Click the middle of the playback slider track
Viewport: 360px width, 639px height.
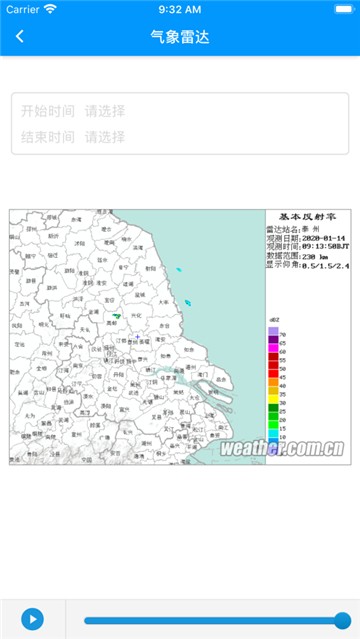coord(213,620)
